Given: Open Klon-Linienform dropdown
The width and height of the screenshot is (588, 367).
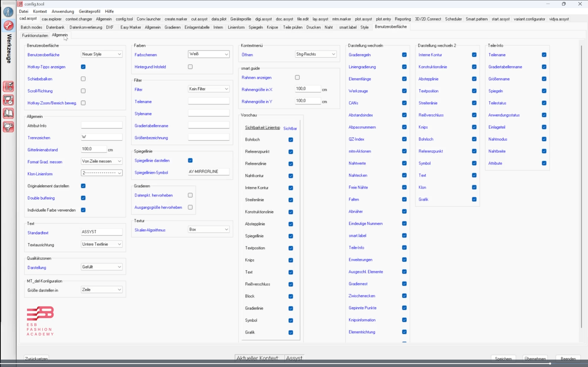Looking at the screenshot, I should 101,173.
